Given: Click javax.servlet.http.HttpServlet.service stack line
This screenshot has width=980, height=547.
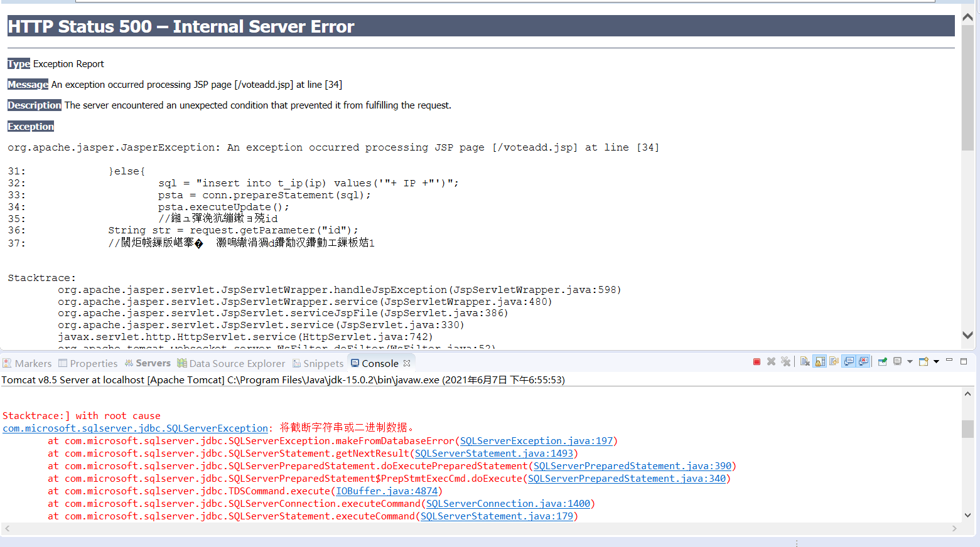Looking at the screenshot, I should [x=245, y=337].
